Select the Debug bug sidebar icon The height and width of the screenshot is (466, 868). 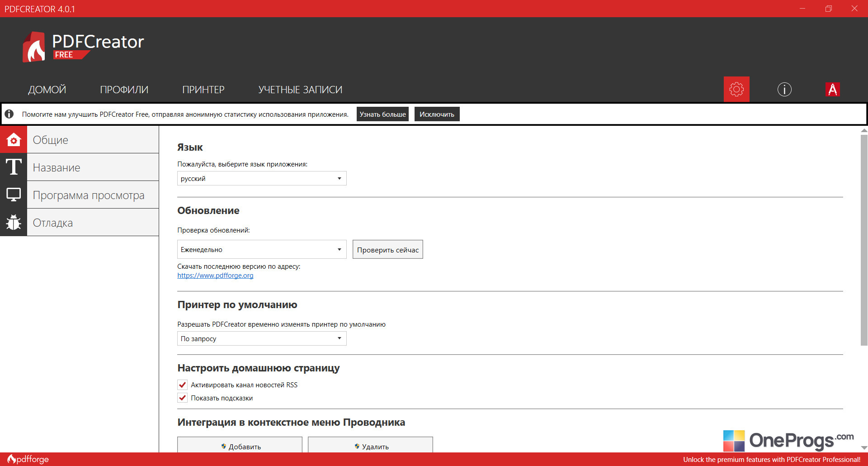[x=14, y=222]
